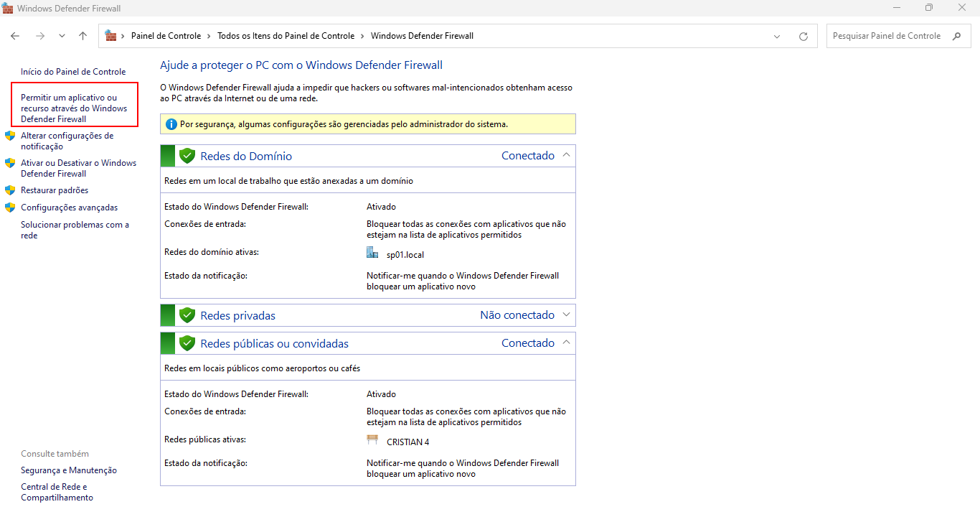Click the heading Ajude a proteger o PC
Image resolution: width=980 pixels, height=517 pixels.
click(x=301, y=65)
